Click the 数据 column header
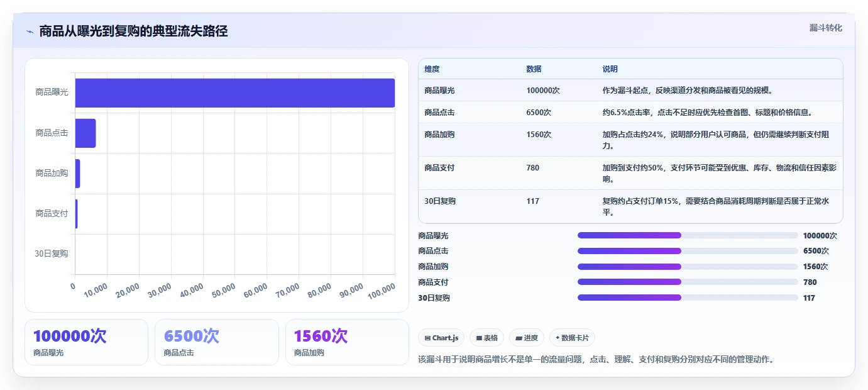 point(534,69)
